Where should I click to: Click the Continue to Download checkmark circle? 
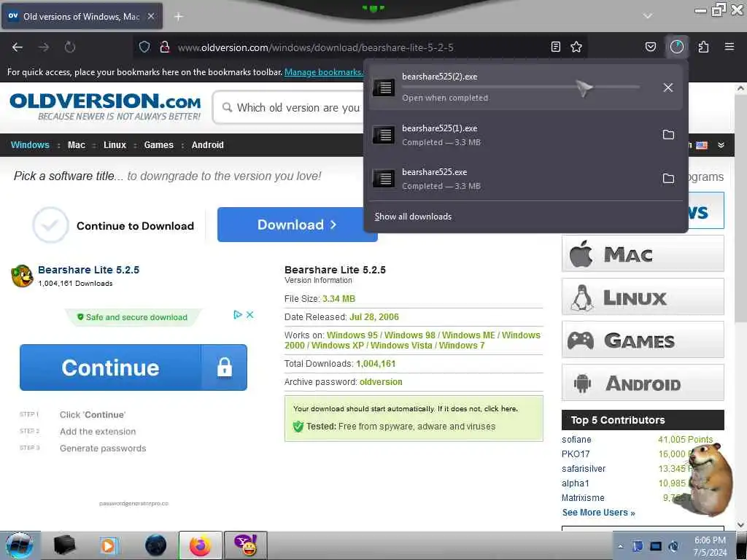pos(50,225)
